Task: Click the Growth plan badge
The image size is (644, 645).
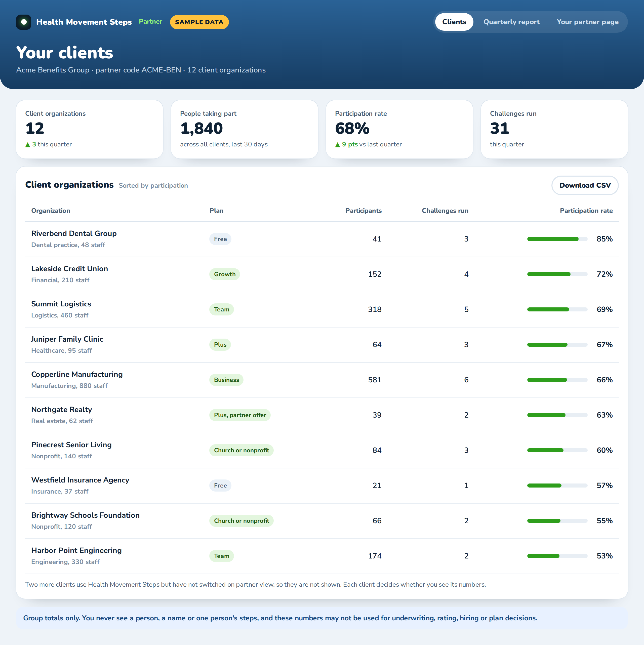Action: [x=225, y=274]
